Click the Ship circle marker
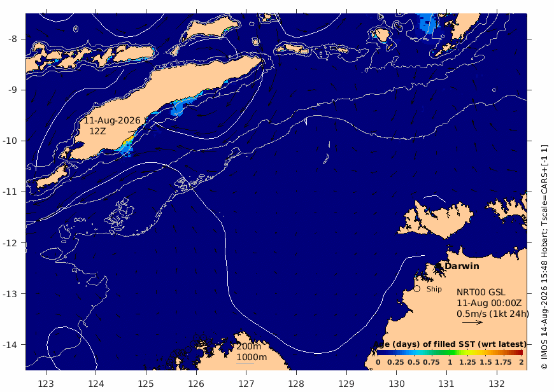Image resolution: width=554 pixels, height=392 pixels. pyautogui.click(x=417, y=289)
